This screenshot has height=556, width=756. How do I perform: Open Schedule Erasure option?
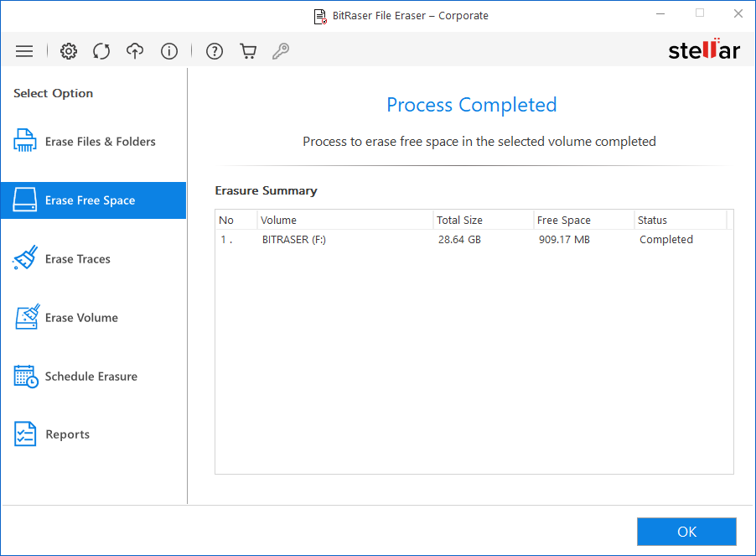tap(93, 377)
